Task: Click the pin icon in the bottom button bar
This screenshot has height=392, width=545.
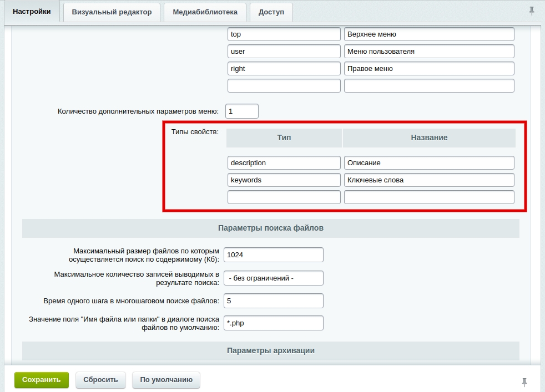Action: point(524,381)
